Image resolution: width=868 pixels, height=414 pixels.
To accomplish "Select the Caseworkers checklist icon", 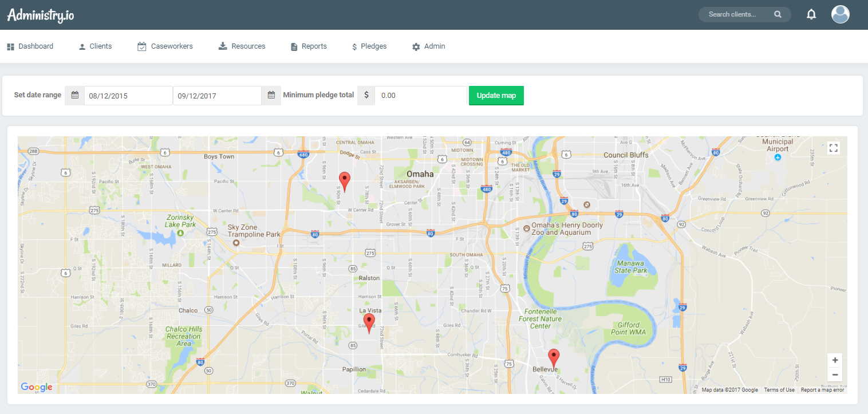I will point(141,46).
